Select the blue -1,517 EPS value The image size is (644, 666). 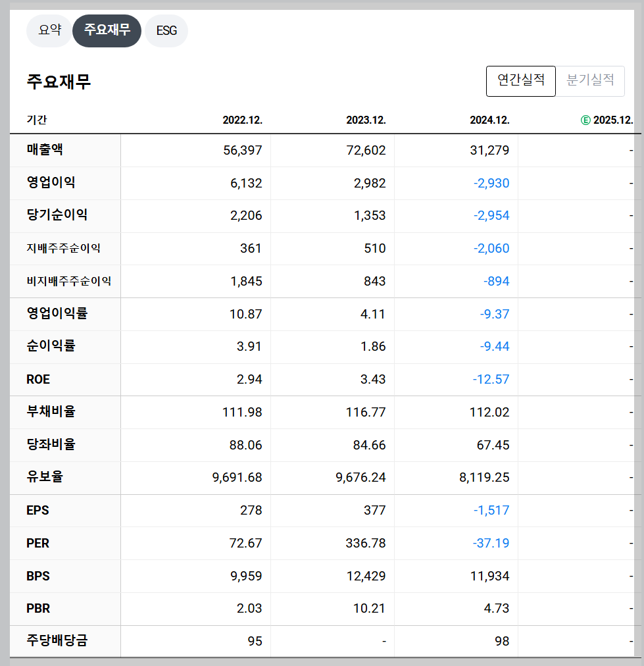pyautogui.click(x=491, y=510)
